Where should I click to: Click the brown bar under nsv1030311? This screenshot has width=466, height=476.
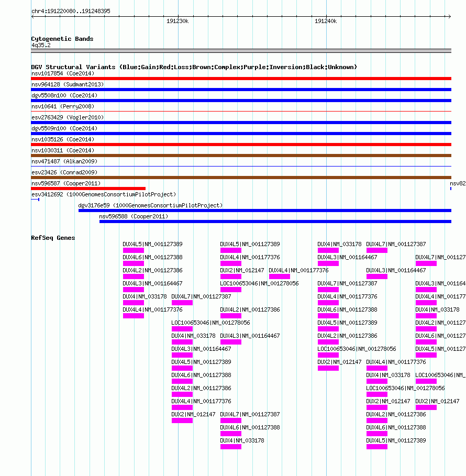(241, 156)
